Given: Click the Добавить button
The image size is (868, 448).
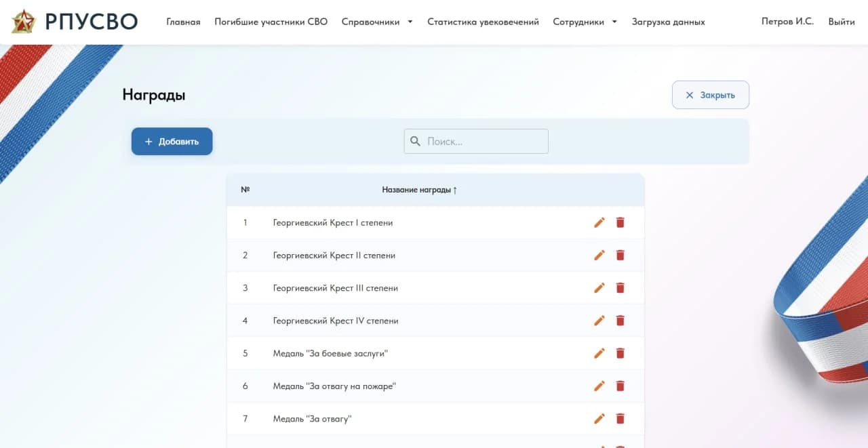Looking at the screenshot, I should coord(172,142).
